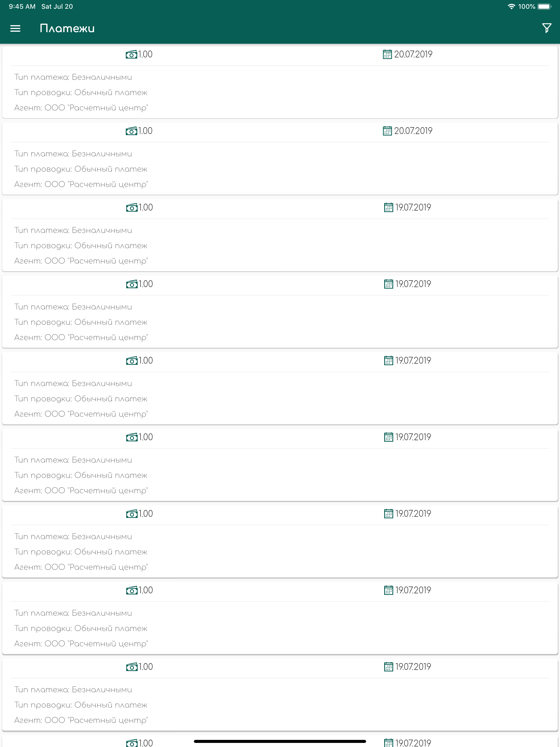Tap money icon on first payment card
This screenshot has width=560, height=747.
[x=132, y=54]
